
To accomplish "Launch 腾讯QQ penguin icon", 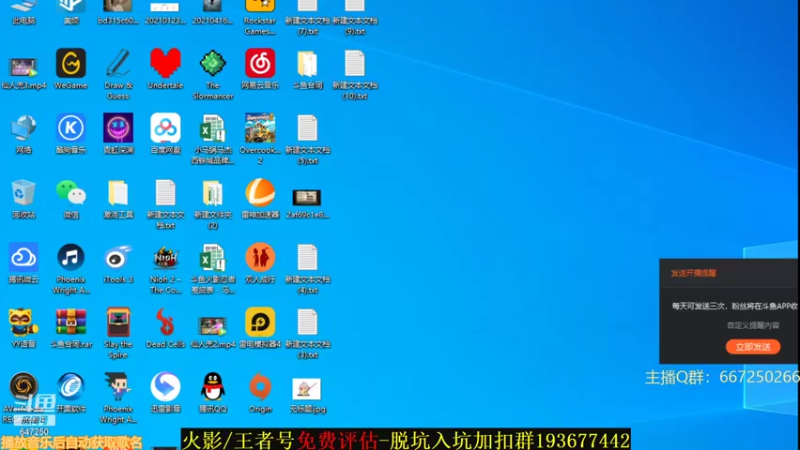I will (213, 387).
